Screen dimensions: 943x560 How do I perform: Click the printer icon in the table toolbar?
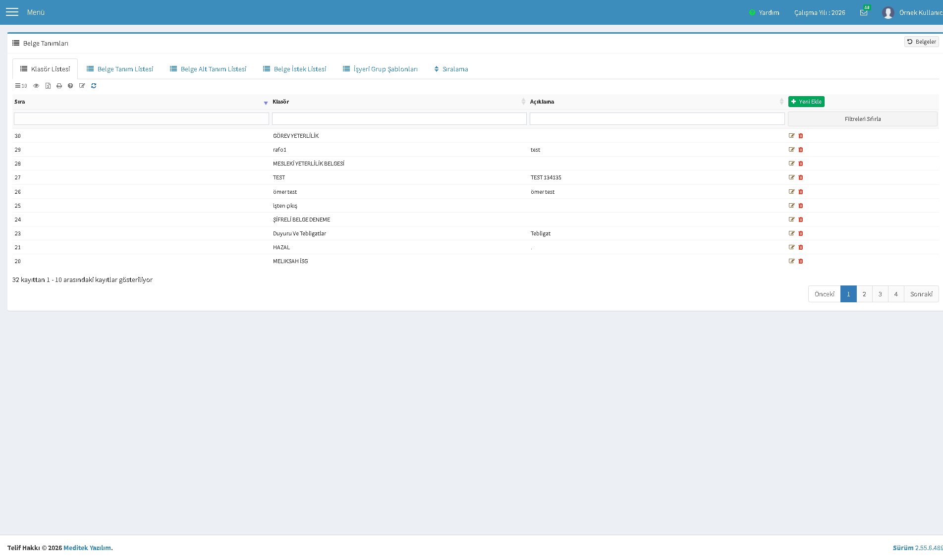[59, 86]
